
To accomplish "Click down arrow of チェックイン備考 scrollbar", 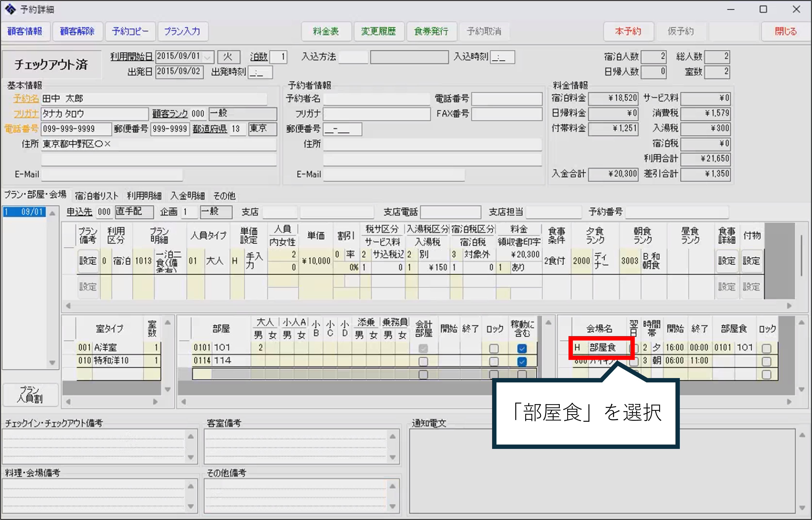I will tap(191, 457).
